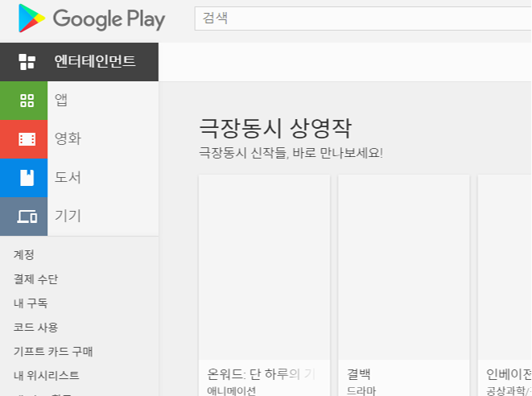
Task: Click the 드라마 genre label
Action: click(x=361, y=391)
